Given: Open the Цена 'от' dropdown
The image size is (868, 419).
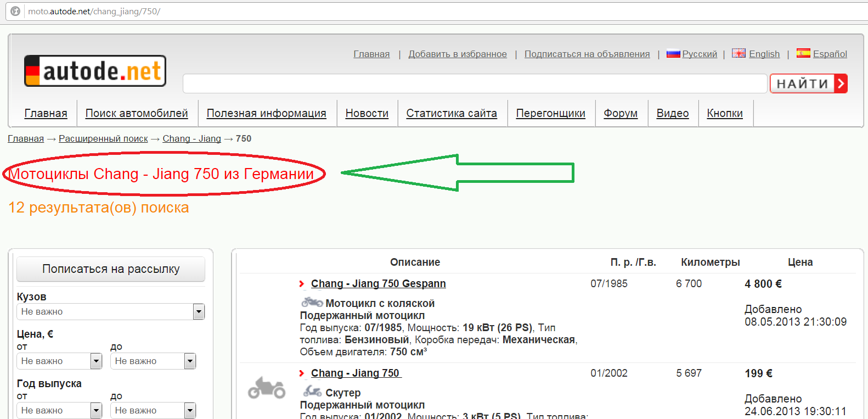Looking at the screenshot, I should click(60, 361).
